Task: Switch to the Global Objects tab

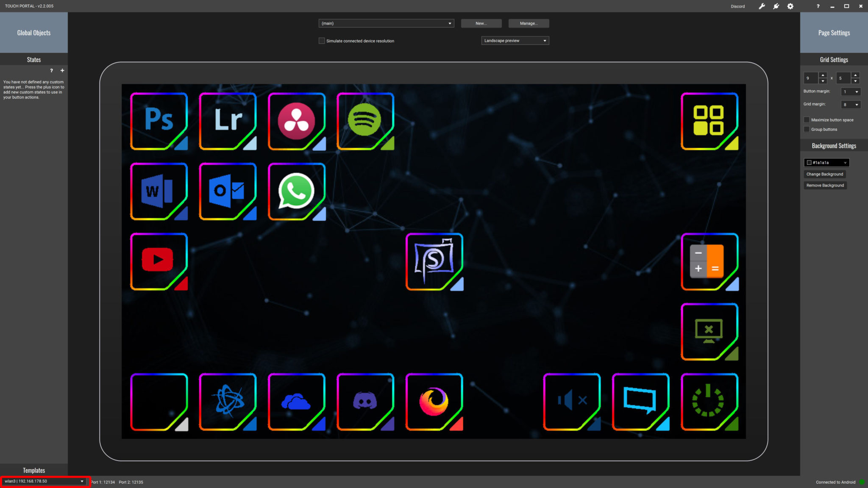Action: point(34,33)
